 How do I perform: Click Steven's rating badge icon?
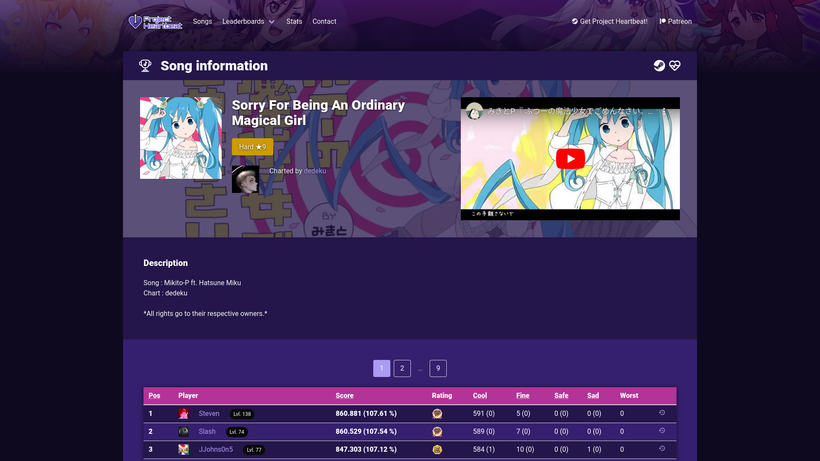(437, 414)
